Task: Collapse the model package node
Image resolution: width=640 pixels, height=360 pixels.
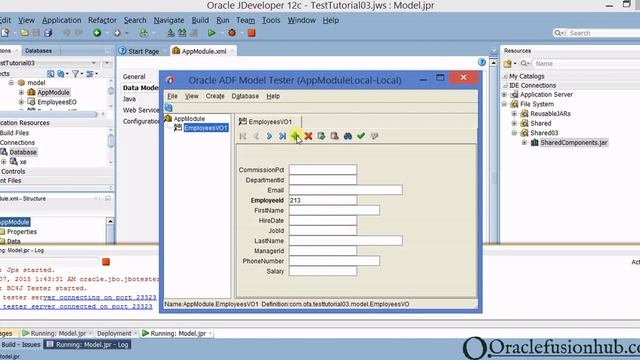Action: point(11,82)
